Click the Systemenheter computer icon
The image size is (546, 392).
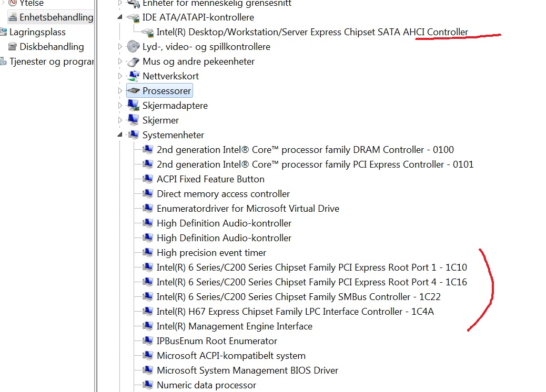[x=134, y=135]
